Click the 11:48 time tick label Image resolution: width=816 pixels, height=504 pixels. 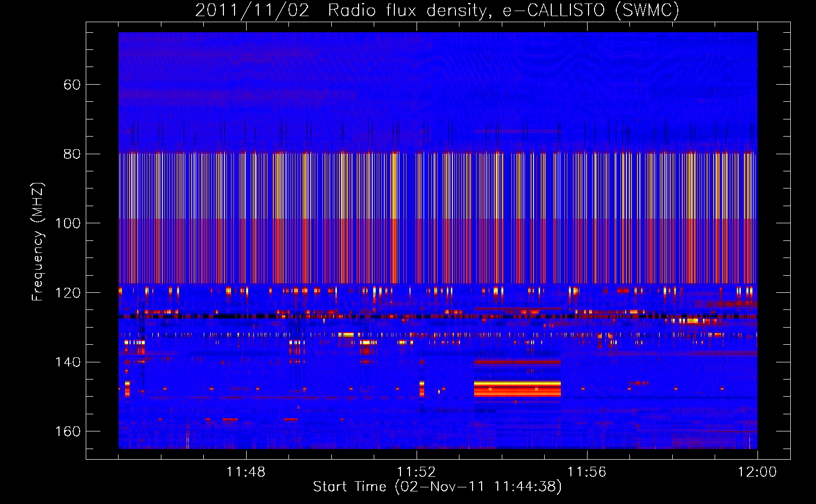tap(246, 472)
